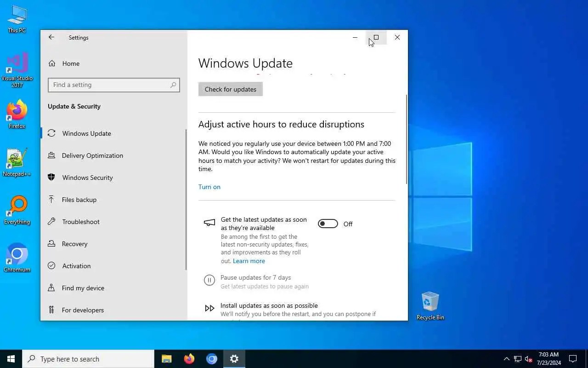588x368 pixels.
Task: Click the Windows Update sync icon in sidebar
Action: tap(51, 133)
